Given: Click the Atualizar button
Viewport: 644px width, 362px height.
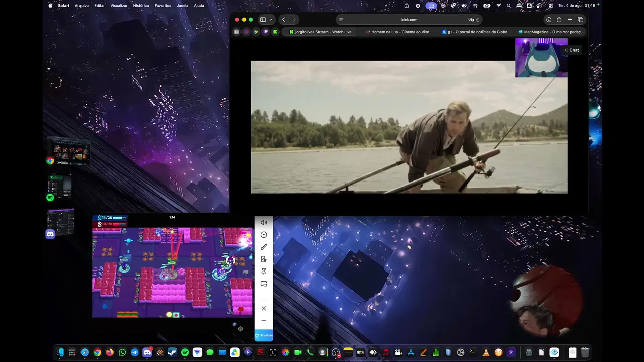Looking at the screenshot, I should tap(264, 335).
